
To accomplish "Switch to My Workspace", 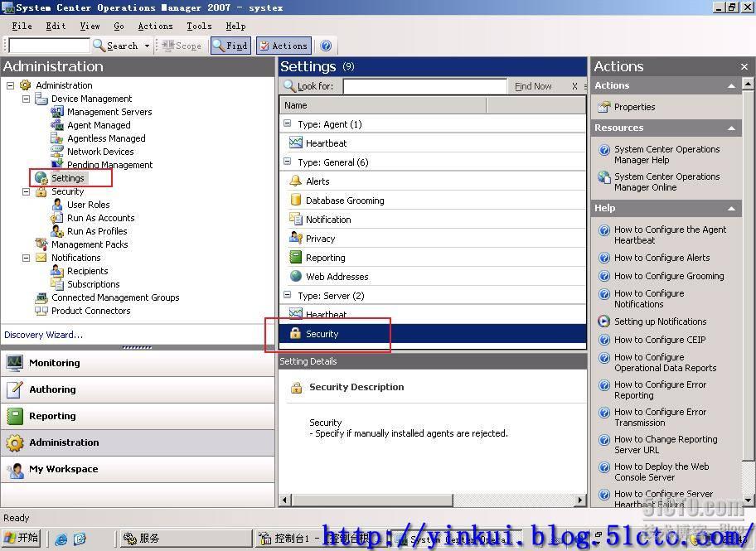I will tap(138, 469).
